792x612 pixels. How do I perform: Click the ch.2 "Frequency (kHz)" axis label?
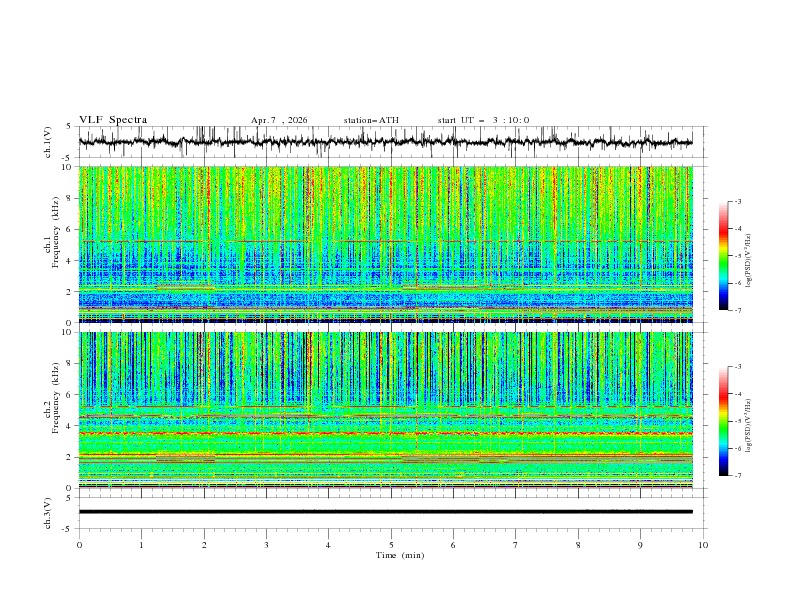(x=56, y=398)
